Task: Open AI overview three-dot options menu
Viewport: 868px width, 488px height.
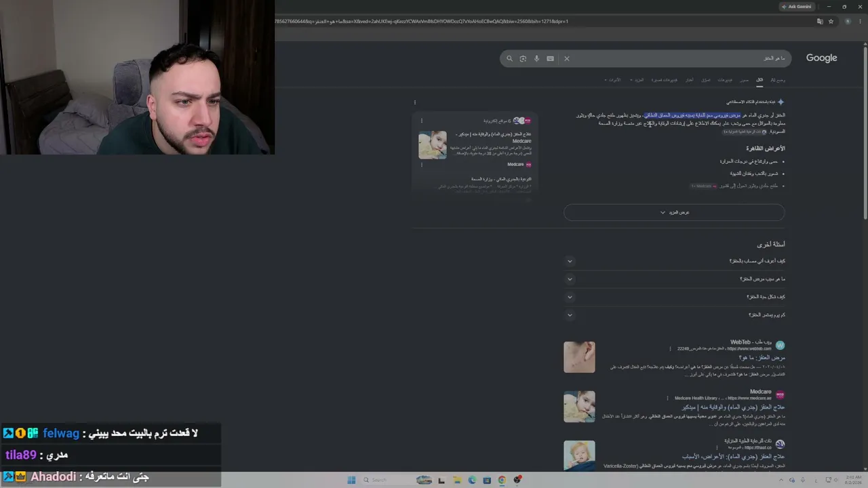Action: coord(415,102)
